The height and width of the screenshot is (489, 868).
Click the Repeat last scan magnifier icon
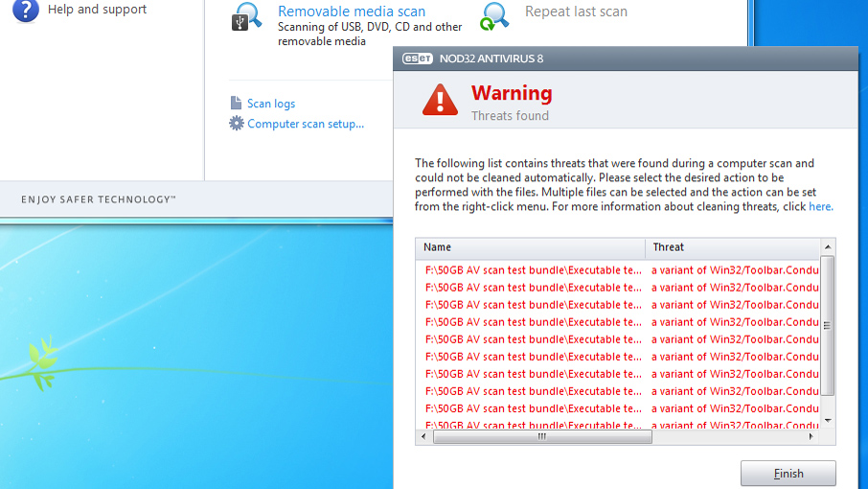(493, 16)
